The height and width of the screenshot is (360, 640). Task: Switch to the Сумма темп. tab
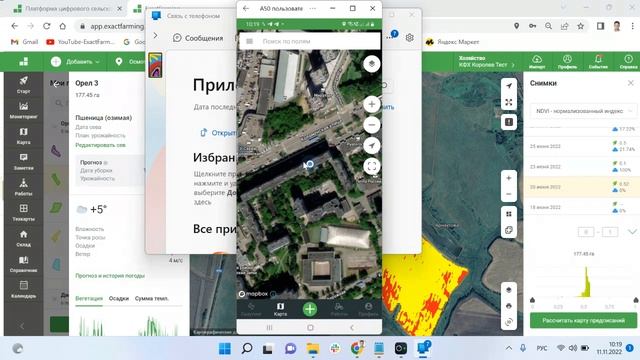click(151, 298)
